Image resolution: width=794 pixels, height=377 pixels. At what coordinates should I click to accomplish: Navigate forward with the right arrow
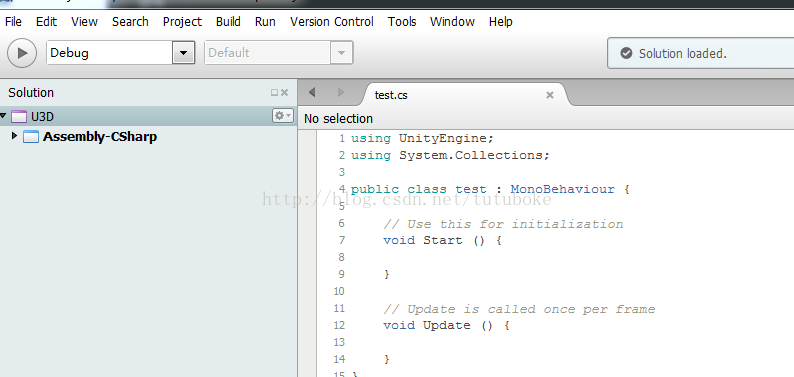click(341, 92)
